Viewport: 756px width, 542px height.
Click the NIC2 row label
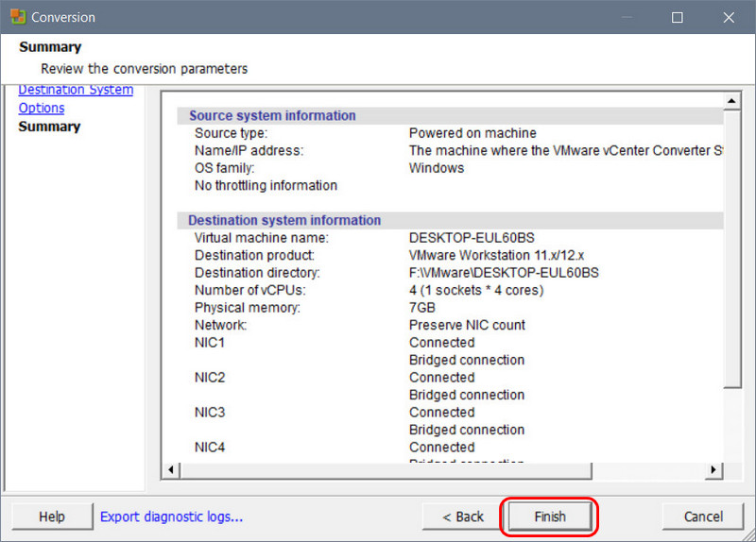tap(210, 378)
